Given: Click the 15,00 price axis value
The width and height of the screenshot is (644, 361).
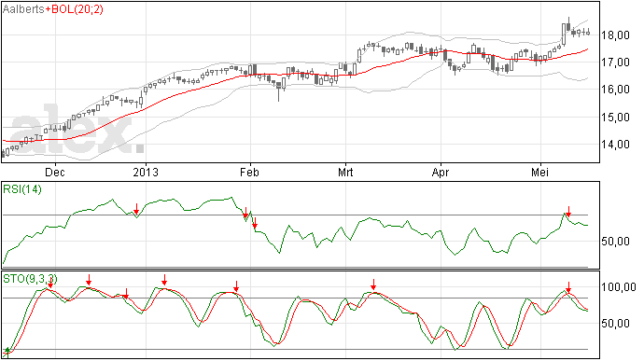Looking at the screenshot, I should (x=615, y=118).
